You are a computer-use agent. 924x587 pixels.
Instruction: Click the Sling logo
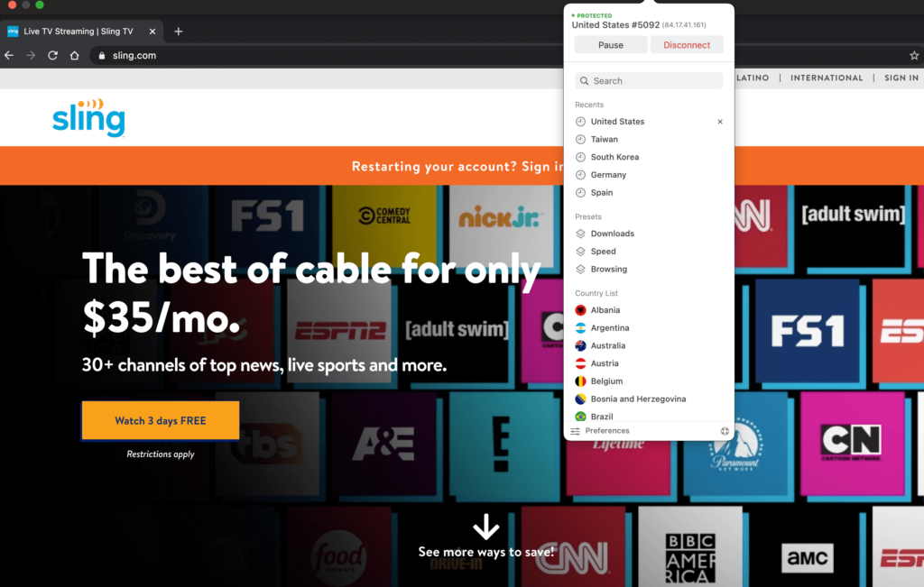[88, 117]
